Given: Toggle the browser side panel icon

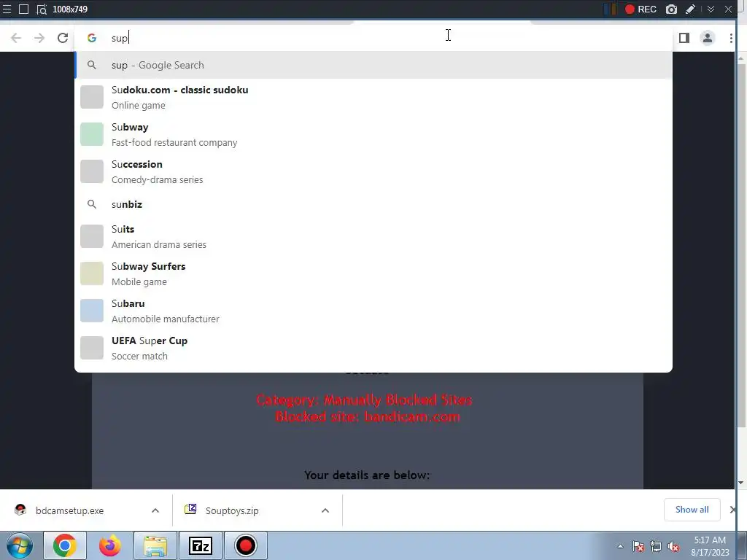Looking at the screenshot, I should point(684,38).
